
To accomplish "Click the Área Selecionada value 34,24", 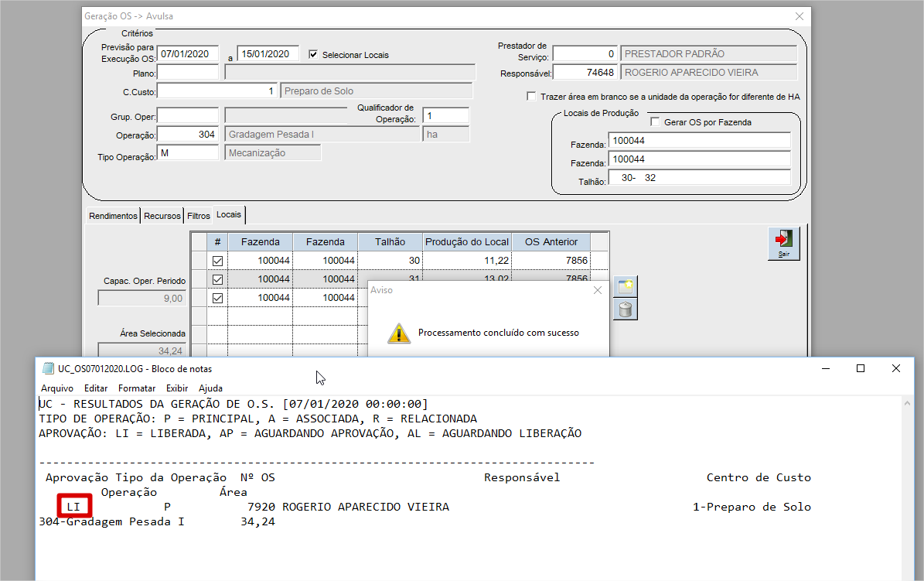I will click(x=142, y=350).
